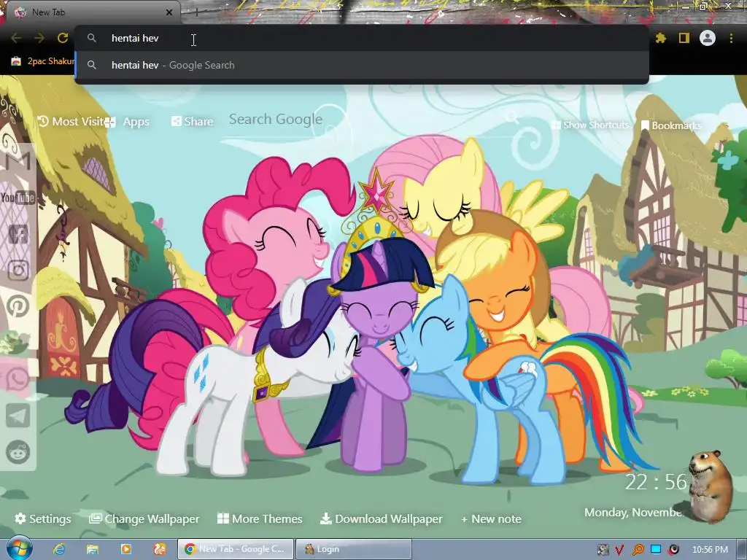The image size is (747, 560).
Task: Select 'hentai hev - Google Search' suggestion
Action: (x=362, y=65)
